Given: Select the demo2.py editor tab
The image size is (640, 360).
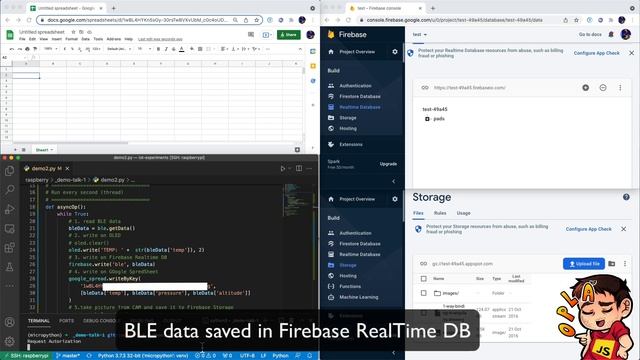Looking at the screenshot, I should [47, 169].
